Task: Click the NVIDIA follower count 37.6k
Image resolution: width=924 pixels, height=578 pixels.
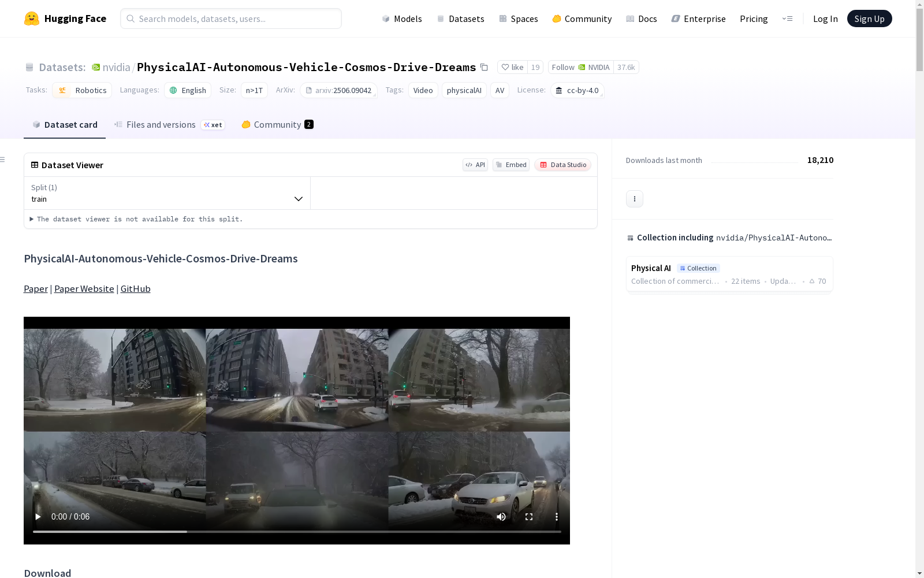Action: [626, 67]
